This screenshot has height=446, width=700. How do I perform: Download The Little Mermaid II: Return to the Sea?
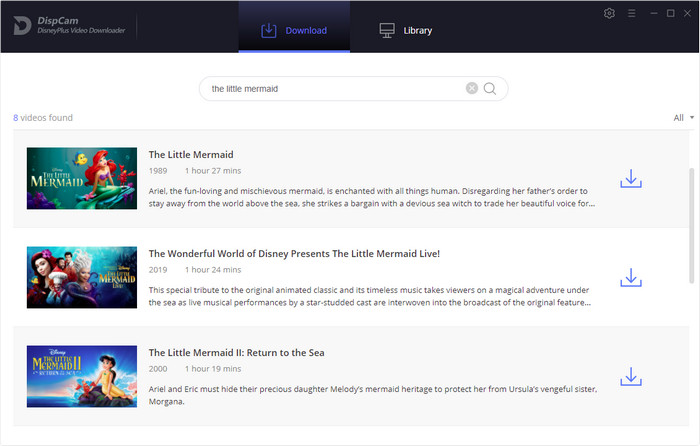coord(630,376)
